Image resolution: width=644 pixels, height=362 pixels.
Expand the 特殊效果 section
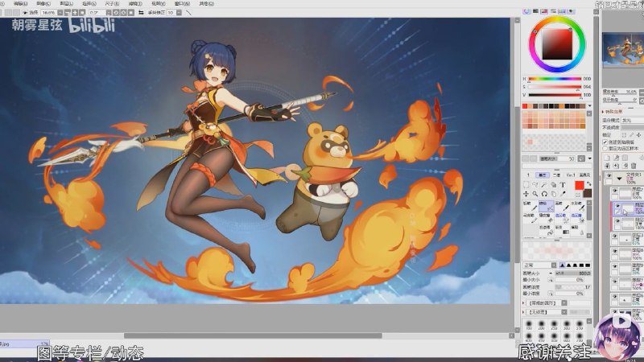pyautogui.click(x=603, y=112)
